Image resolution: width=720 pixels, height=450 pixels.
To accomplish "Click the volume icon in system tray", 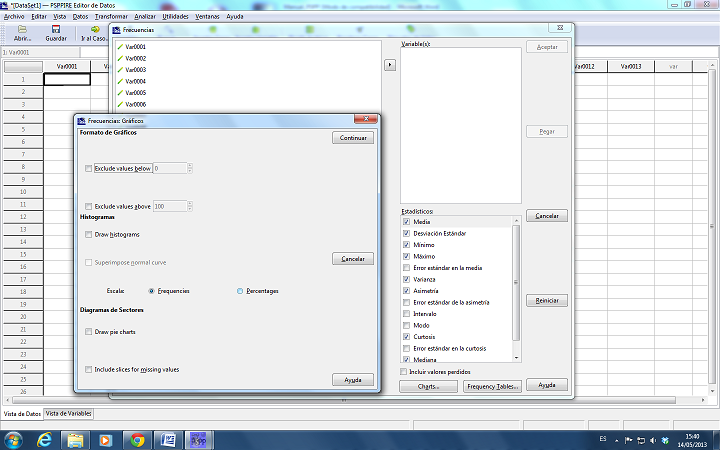I will click(x=653, y=440).
